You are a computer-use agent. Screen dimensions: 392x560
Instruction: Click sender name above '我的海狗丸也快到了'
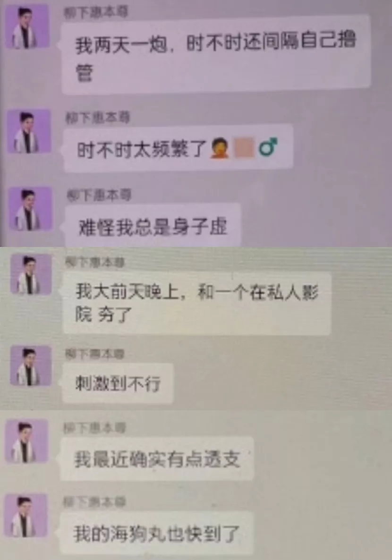point(94,502)
